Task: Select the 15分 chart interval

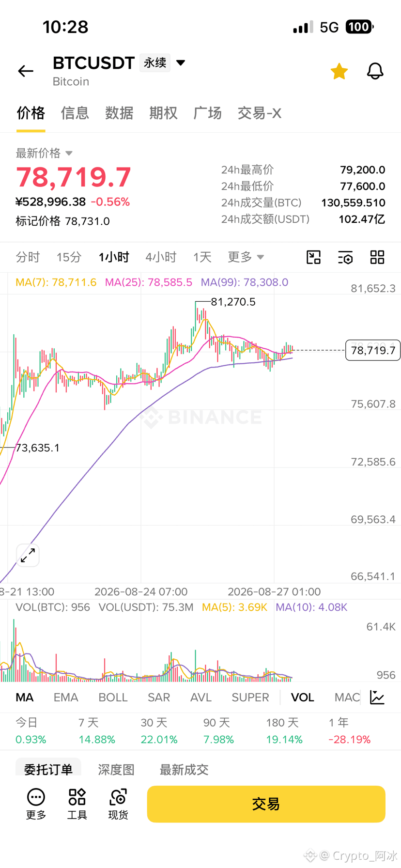Action: coord(69,257)
